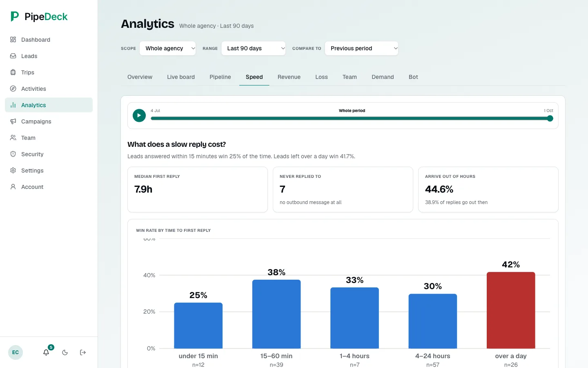Click the timeline slider handle at 1 Oct
The image size is (588, 368).
550,119
